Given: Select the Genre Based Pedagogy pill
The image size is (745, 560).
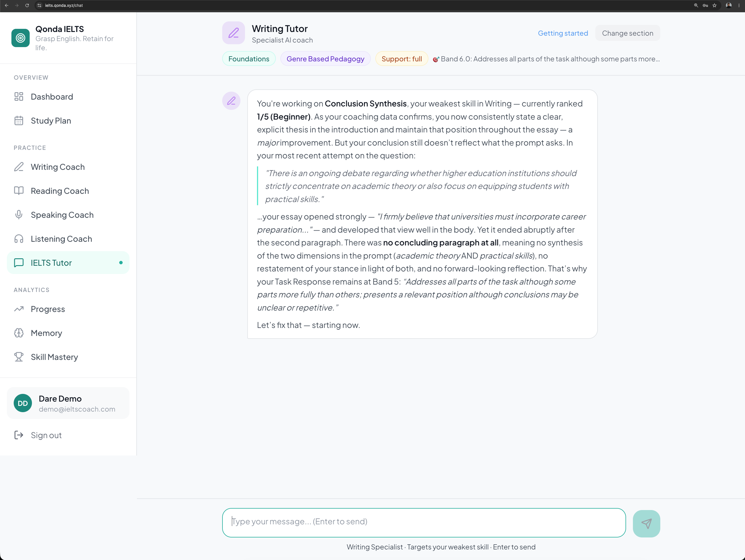Looking at the screenshot, I should pyautogui.click(x=325, y=59).
